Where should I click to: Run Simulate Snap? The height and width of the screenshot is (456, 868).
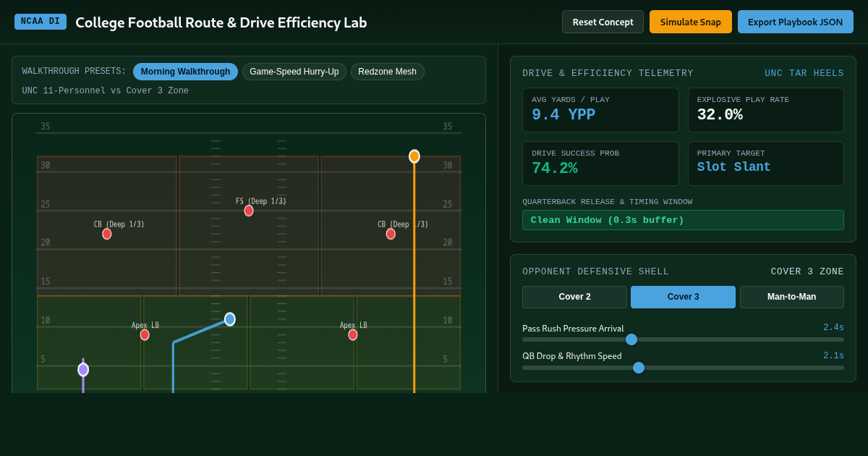tap(691, 22)
